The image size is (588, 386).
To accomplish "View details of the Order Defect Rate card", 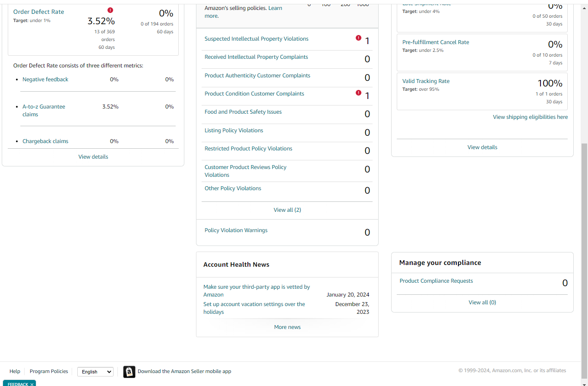I will 93,157.
